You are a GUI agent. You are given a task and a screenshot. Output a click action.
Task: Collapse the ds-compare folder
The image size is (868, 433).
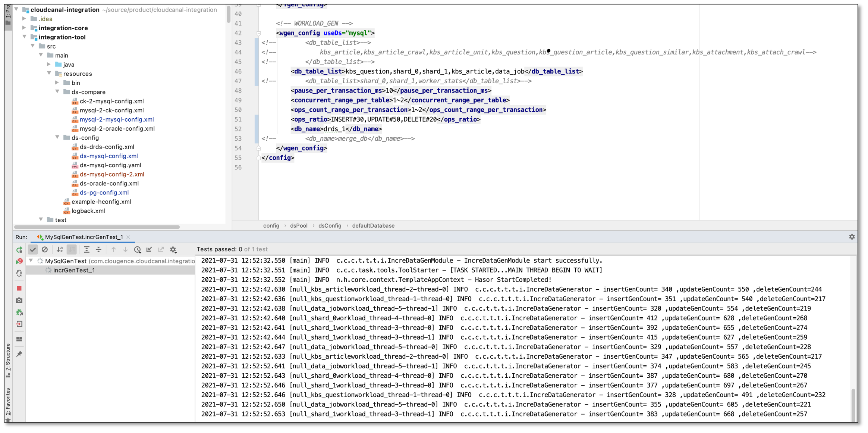57,91
